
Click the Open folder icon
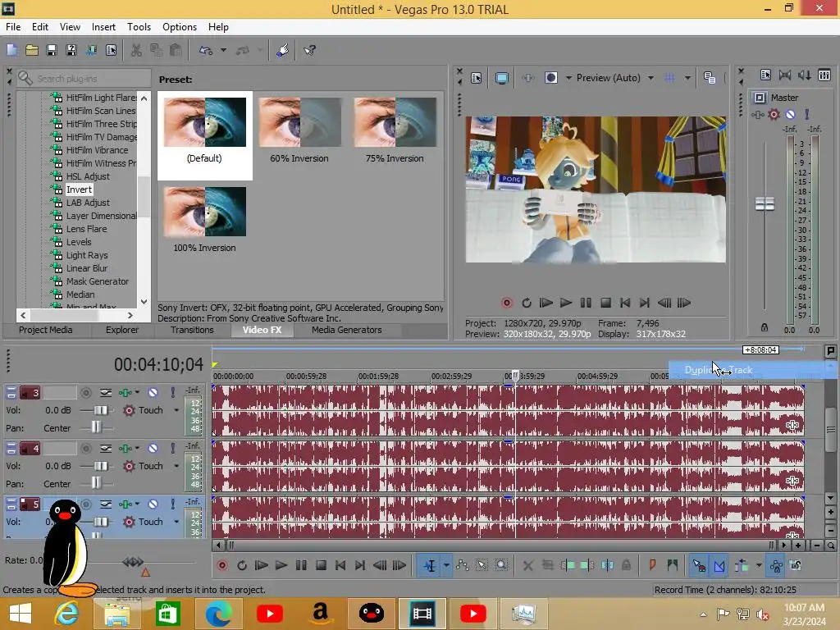point(32,50)
